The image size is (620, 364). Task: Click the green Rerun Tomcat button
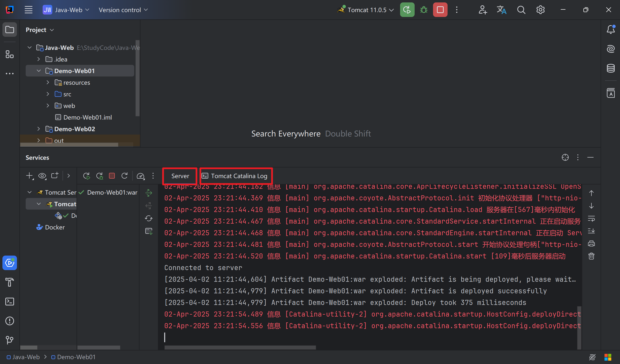pos(407,10)
